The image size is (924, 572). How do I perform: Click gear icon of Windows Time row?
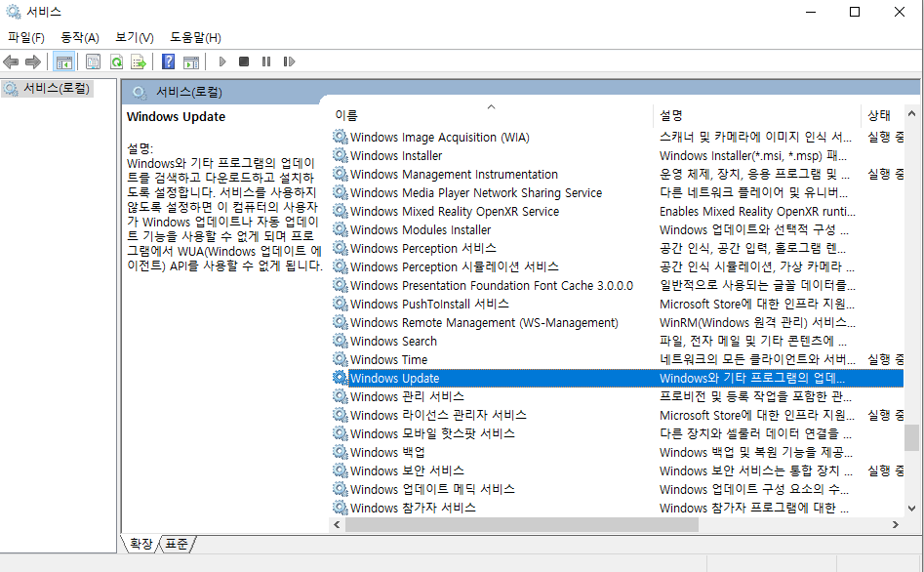pyautogui.click(x=340, y=359)
